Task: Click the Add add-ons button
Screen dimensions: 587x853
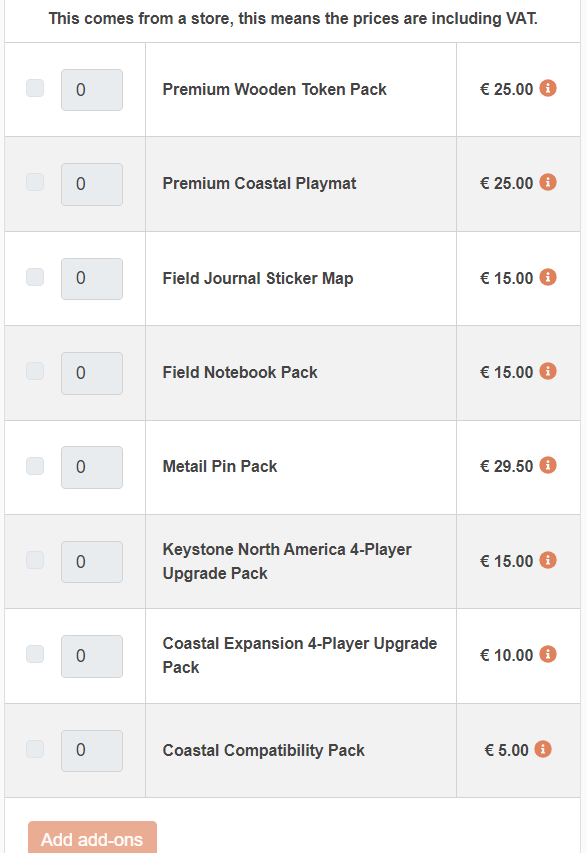Action: [92, 838]
